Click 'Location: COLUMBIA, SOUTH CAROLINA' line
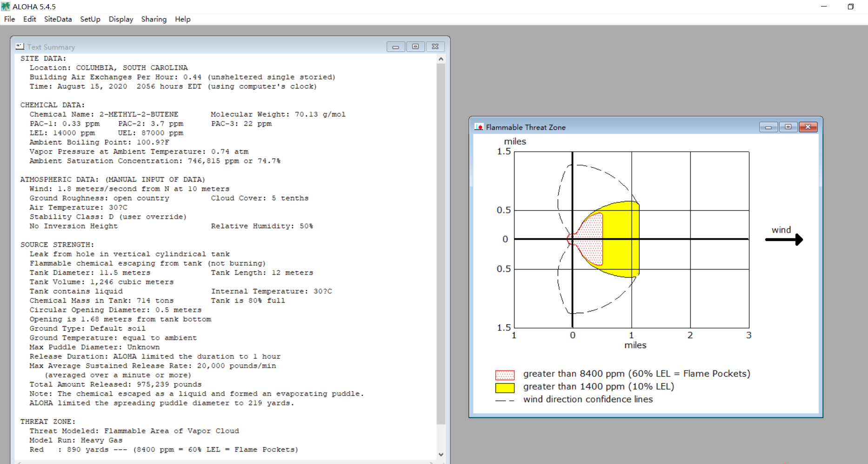The width and height of the screenshot is (868, 464). pos(109,68)
